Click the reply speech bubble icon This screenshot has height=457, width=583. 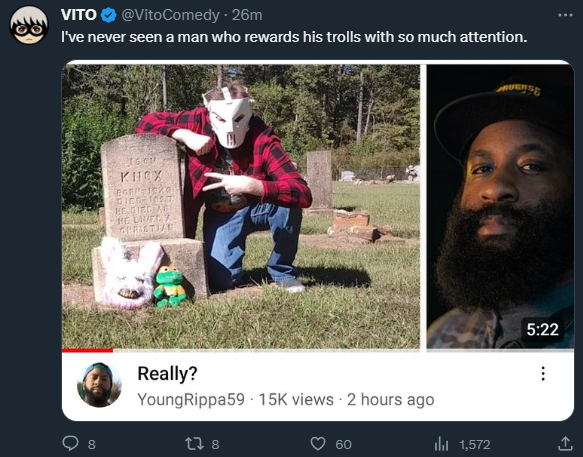pos(70,444)
